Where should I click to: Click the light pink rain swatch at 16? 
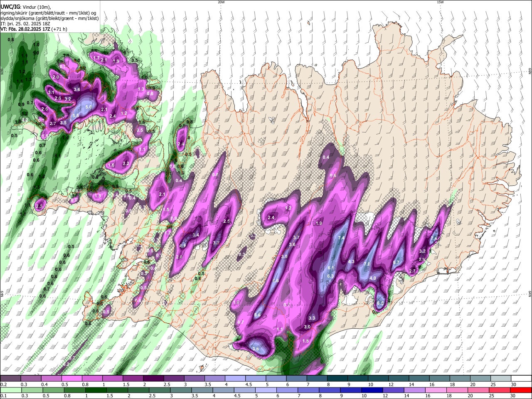point(436,390)
